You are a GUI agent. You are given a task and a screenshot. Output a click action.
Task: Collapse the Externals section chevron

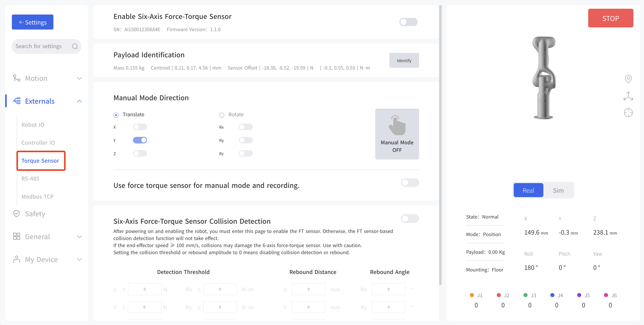pos(79,101)
